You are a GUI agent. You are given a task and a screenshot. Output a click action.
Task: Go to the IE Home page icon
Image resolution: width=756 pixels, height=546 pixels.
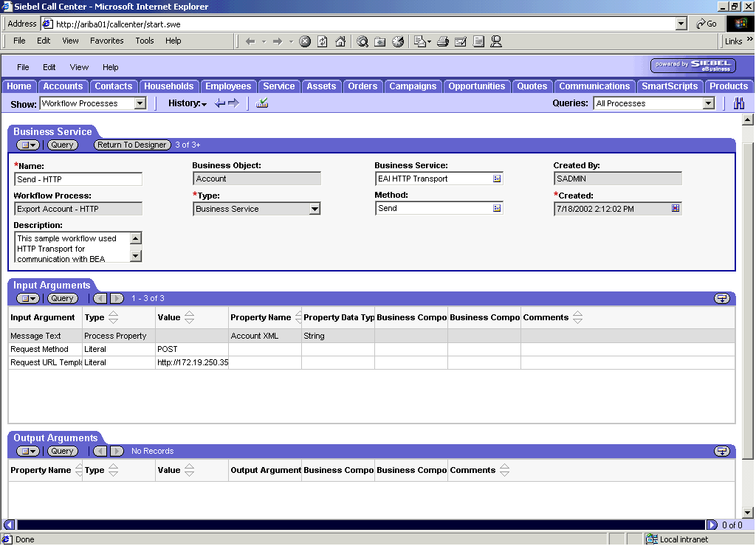pyautogui.click(x=340, y=41)
